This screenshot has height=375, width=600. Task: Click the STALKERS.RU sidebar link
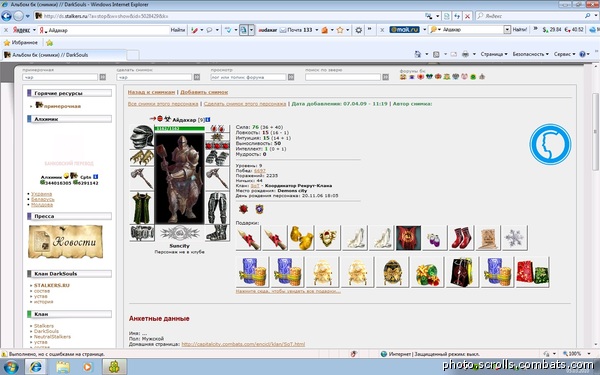(52, 285)
